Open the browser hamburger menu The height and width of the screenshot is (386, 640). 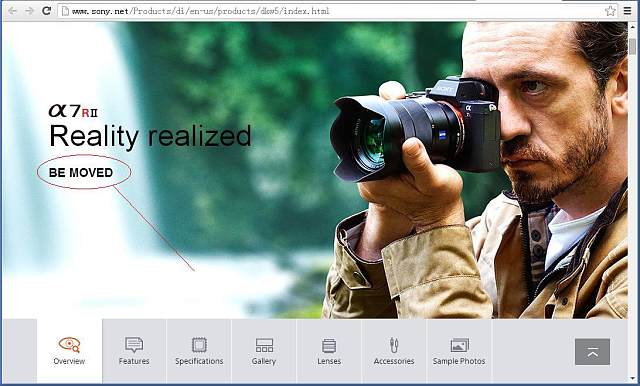627,11
